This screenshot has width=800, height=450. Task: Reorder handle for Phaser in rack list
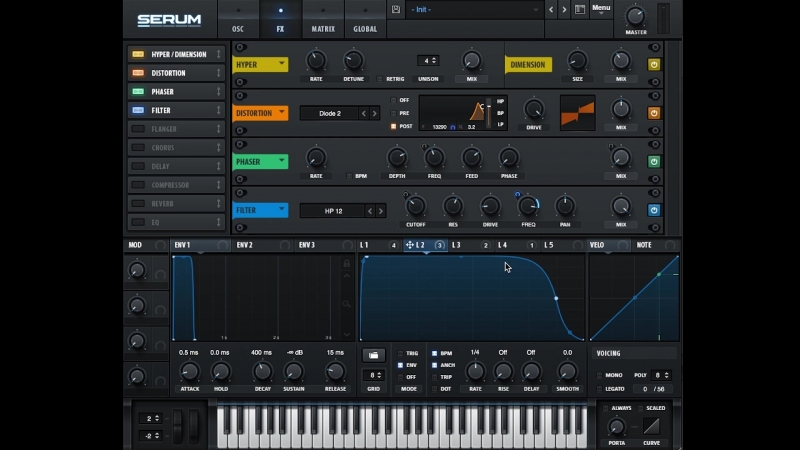tap(218, 92)
